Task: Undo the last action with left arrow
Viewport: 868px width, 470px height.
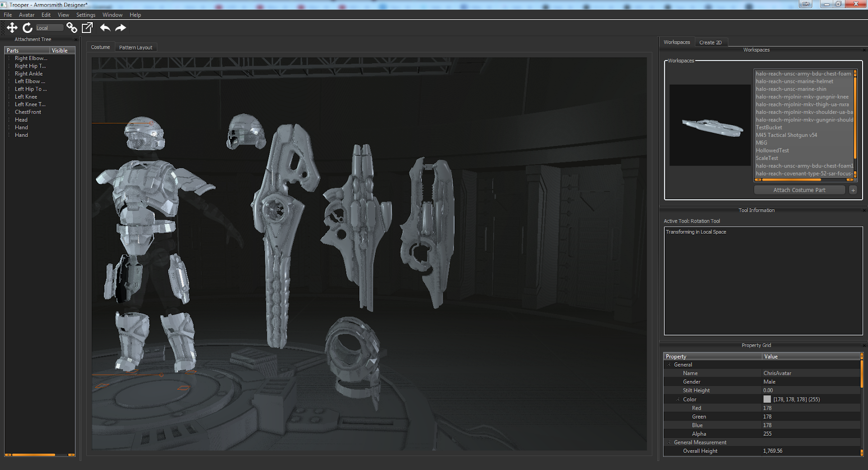Action: [x=105, y=28]
